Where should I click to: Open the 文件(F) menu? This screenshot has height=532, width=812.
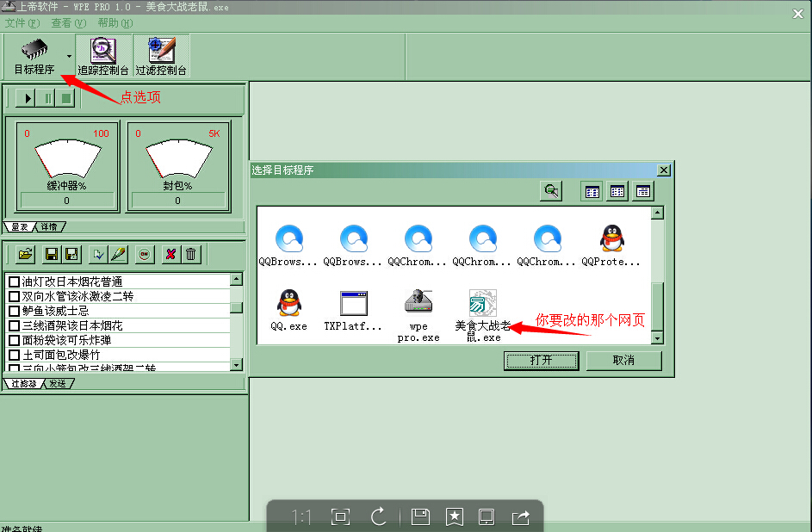(x=22, y=23)
